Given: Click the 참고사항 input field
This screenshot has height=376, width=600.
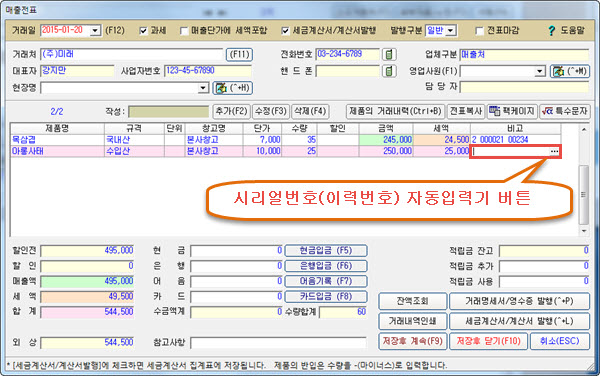Looking at the screenshot, I should [x=278, y=343].
